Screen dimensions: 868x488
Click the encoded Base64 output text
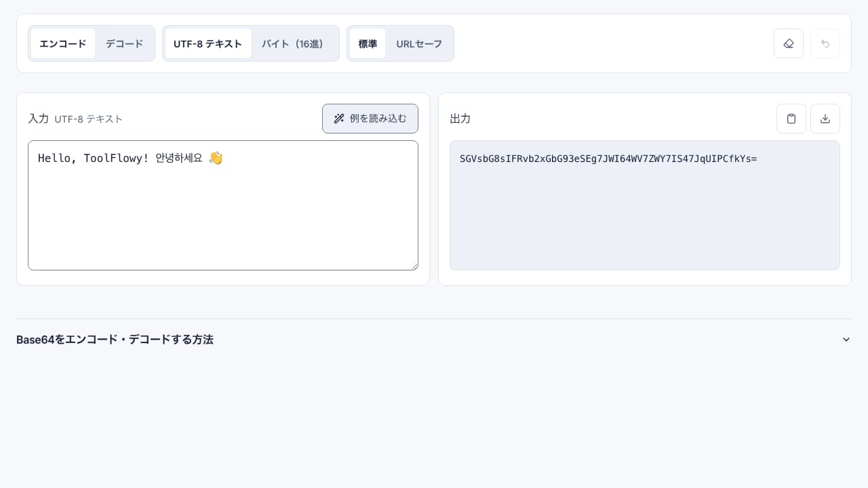click(x=608, y=159)
